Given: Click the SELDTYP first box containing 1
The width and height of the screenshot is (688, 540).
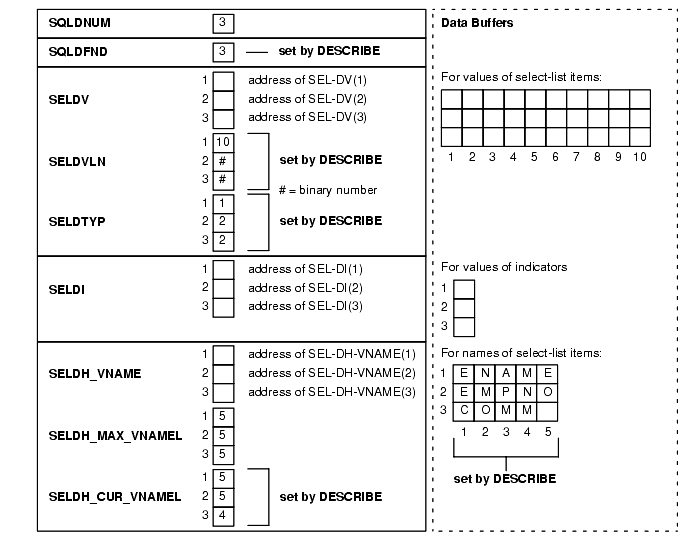Looking at the screenshot, I should (x=224, y=202).
